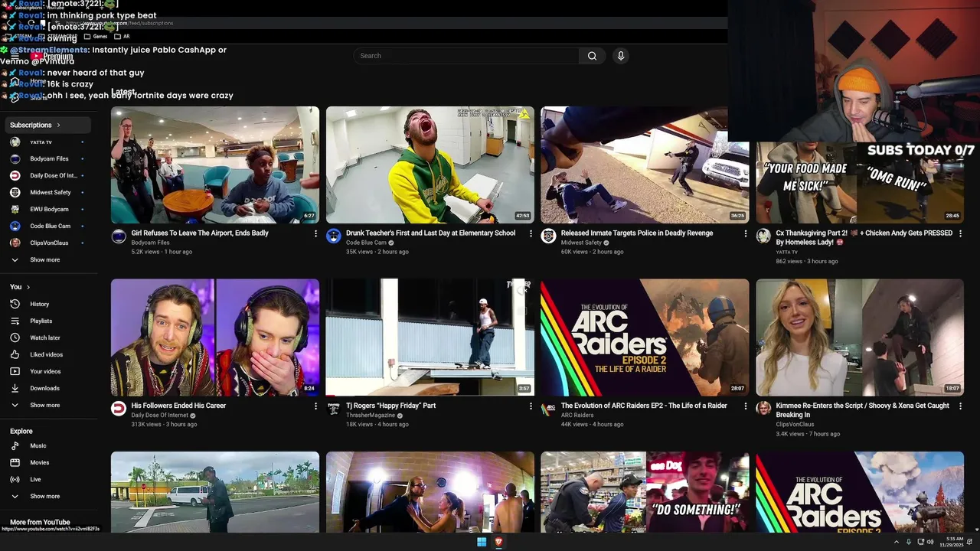Open History from the sidebar
Viewport: 980px width, 551px height.
(x=49, y=304)
